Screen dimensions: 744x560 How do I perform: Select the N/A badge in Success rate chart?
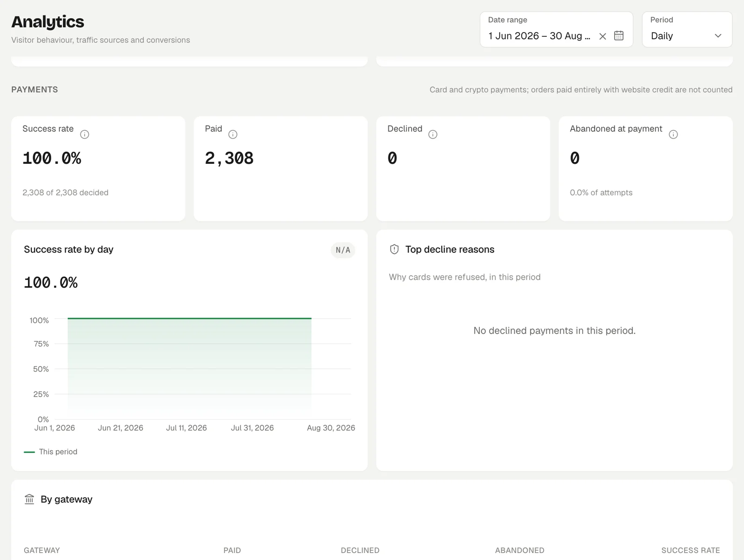343,250
